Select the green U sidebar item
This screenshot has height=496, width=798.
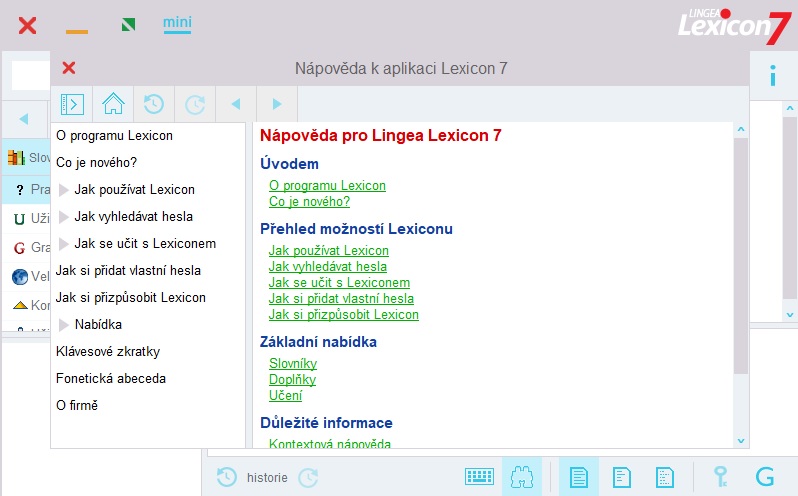pyautogui.click(x=19, y=219)
